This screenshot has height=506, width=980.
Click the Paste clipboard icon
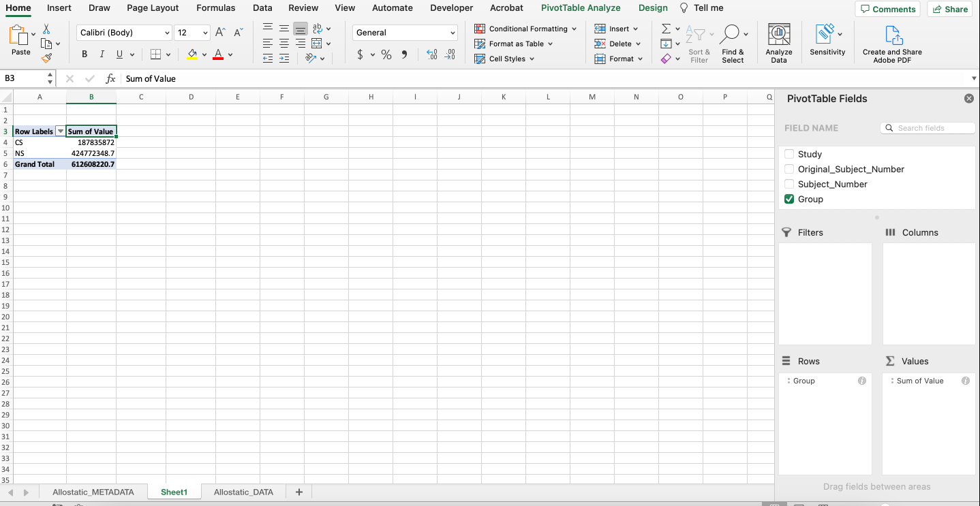20,36
